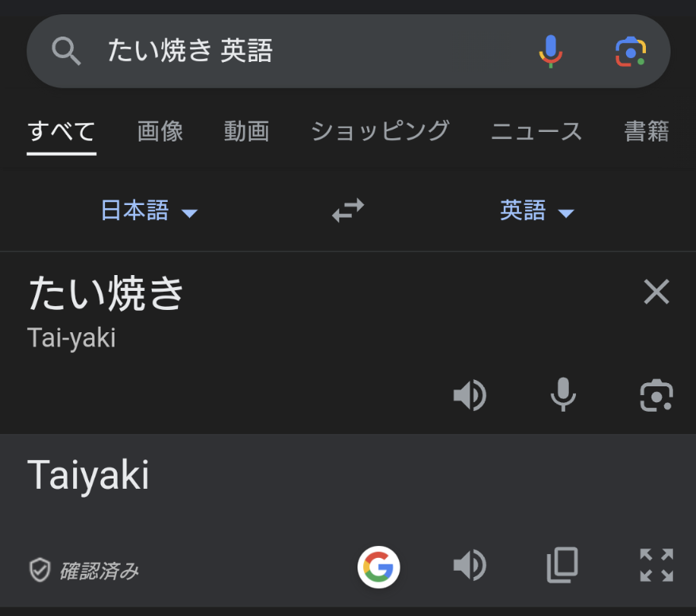Open the 英語 target language dropdown
The image size is (696, 616).
(x=536, y=211)
